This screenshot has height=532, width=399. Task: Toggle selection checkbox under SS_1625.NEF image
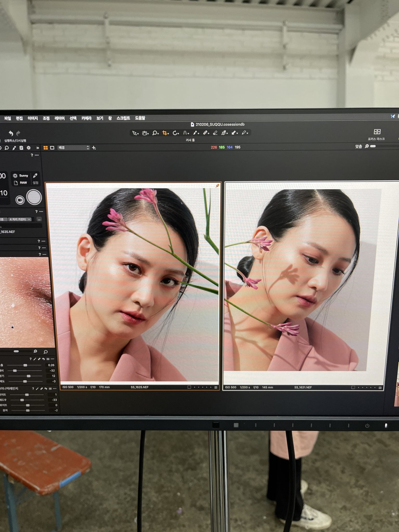pos(189,387)
